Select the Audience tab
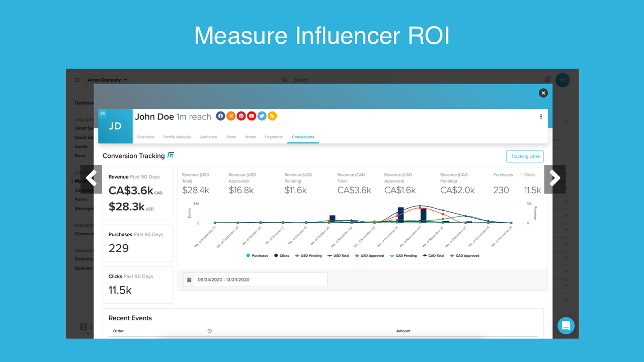This screenshot has width=644, height=362. pos(208,137)
